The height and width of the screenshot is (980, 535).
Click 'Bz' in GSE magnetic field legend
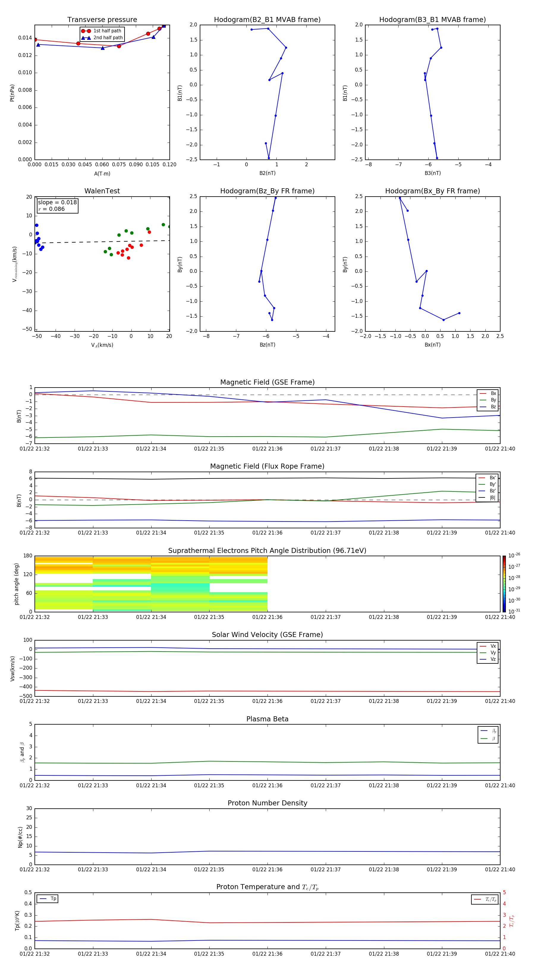[493, 407]
